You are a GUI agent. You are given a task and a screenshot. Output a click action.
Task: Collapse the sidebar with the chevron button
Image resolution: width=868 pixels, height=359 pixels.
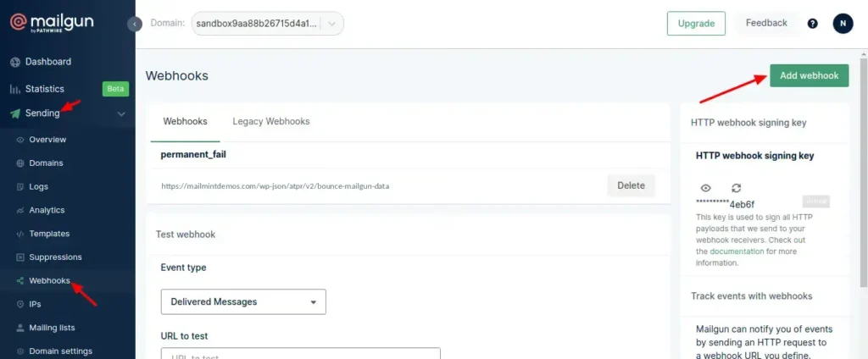135,25
